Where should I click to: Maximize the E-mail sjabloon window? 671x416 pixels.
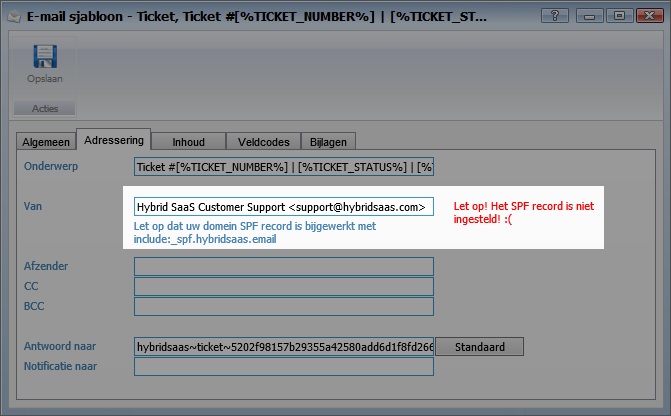(619, 15)
